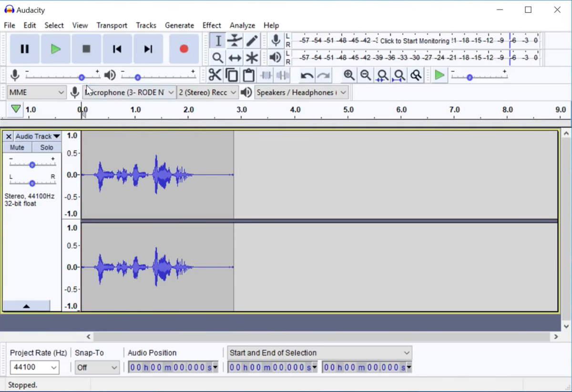Click the Audio Position time field
This screenshot has height=392, width=572.
[173, 367]
